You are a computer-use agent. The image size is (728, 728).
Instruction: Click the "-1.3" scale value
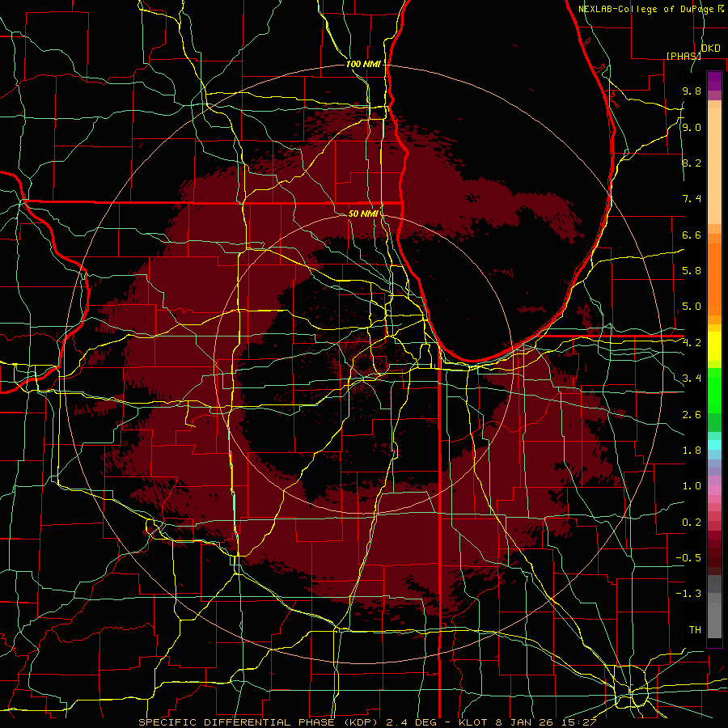(688, 594)
